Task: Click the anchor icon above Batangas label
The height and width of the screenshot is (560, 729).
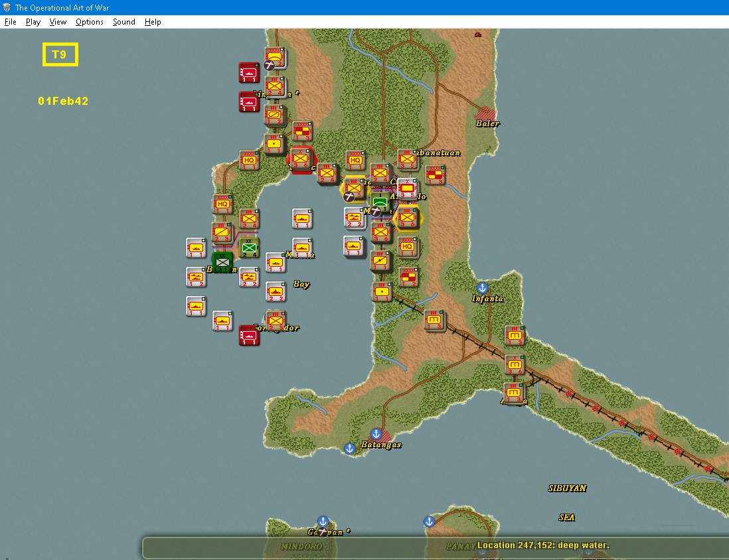Action: 376,435
